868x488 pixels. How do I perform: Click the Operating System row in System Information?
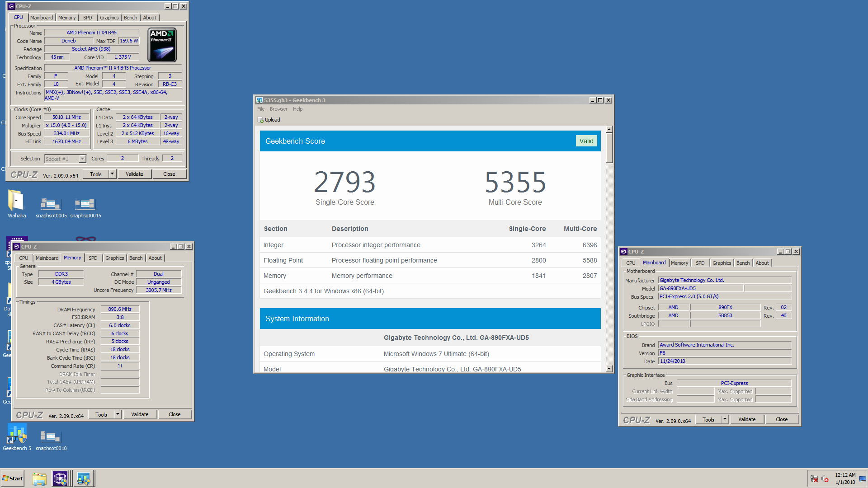point(430,354)
